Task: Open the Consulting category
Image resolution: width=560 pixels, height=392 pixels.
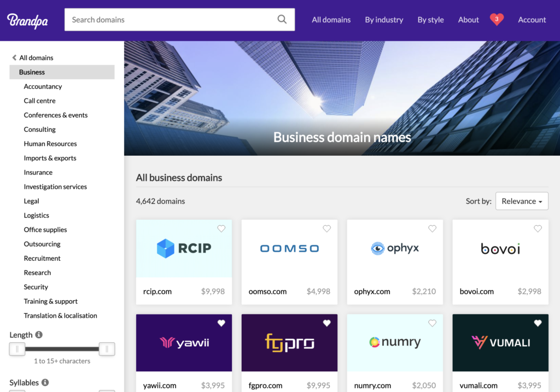Action: coord(39,129)
